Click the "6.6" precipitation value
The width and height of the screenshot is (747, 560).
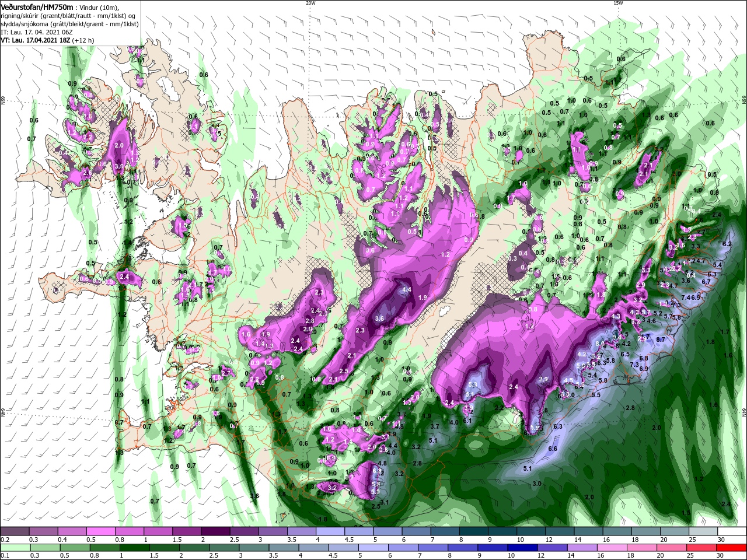pos(553,448)
